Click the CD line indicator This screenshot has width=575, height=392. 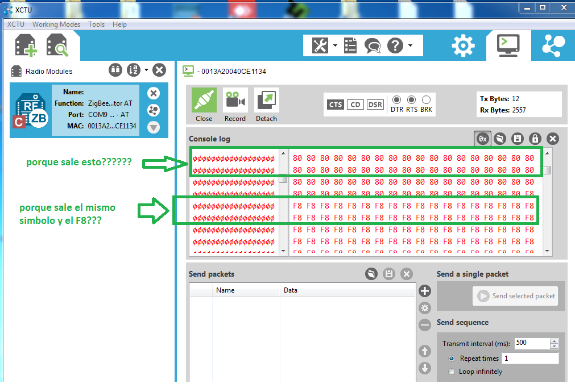pos(355,105)
